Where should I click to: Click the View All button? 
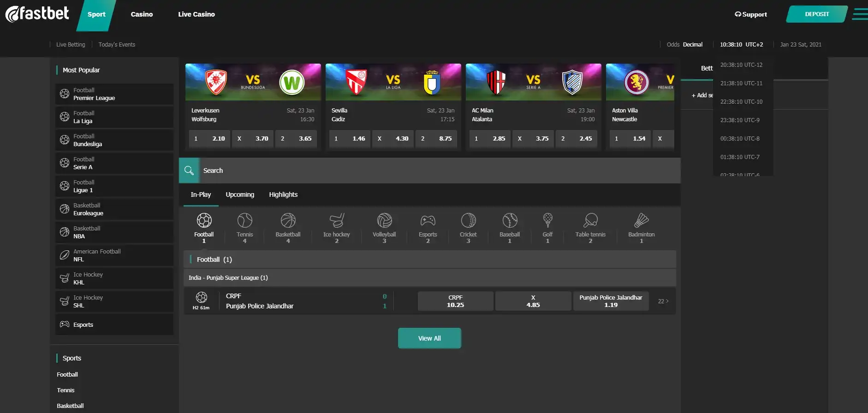coord(429,338)
